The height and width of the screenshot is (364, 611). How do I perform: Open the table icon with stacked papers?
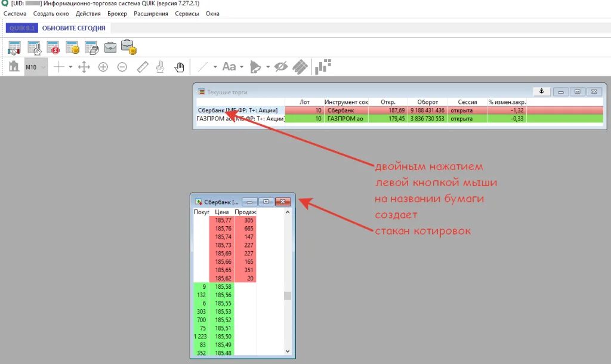[x=91, y=48]
